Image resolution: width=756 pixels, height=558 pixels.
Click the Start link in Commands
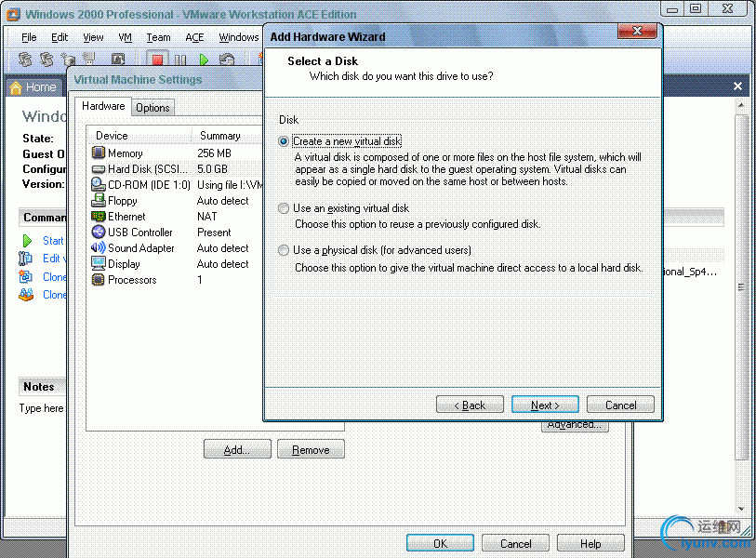pyautogui.click(x=53, y=241)
